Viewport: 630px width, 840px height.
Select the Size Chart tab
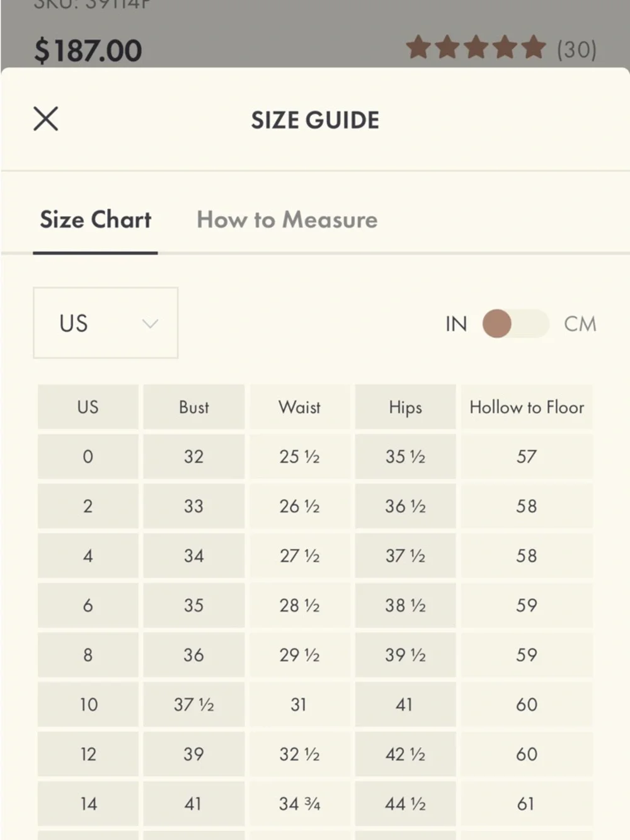(x=95, y=219)
